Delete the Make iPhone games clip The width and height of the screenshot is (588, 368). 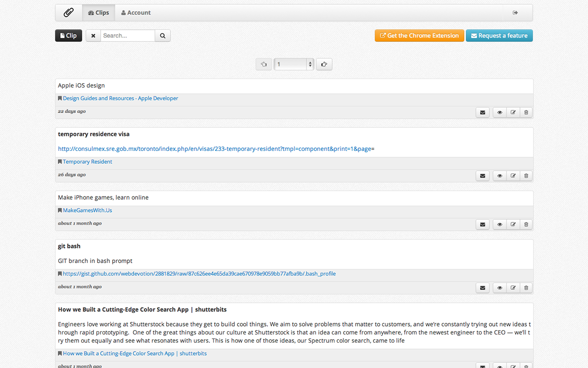[x=526, y=224]
